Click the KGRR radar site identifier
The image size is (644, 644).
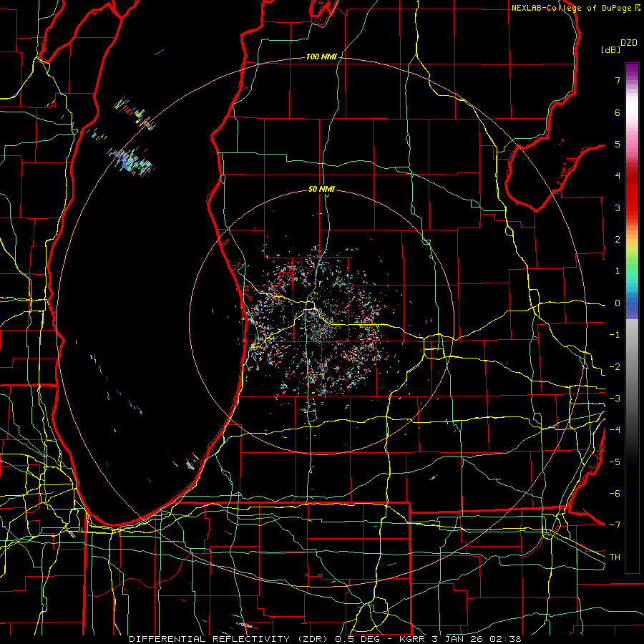[x=413, y=639]
